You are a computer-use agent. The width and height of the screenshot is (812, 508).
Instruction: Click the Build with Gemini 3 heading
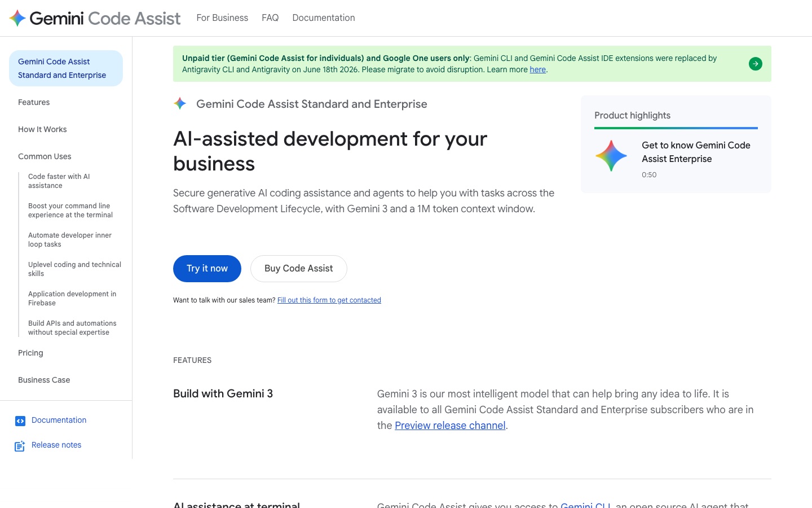tap(223, 393)
